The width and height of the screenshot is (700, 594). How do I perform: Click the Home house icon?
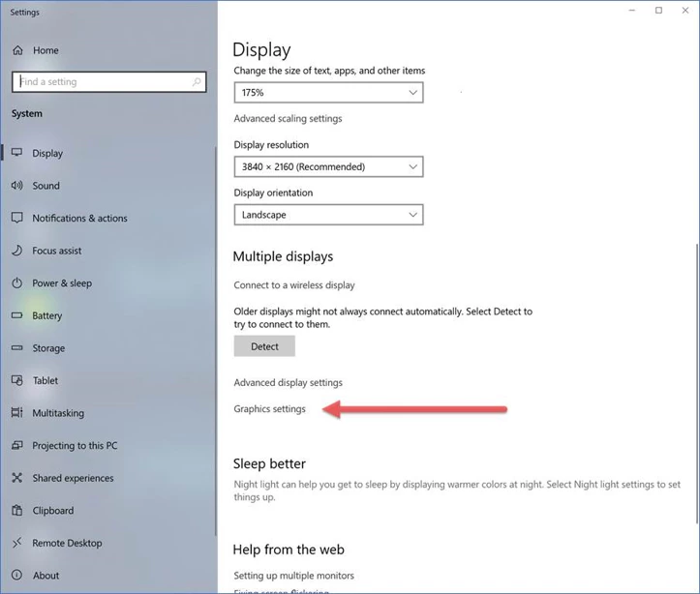point(17,50)
